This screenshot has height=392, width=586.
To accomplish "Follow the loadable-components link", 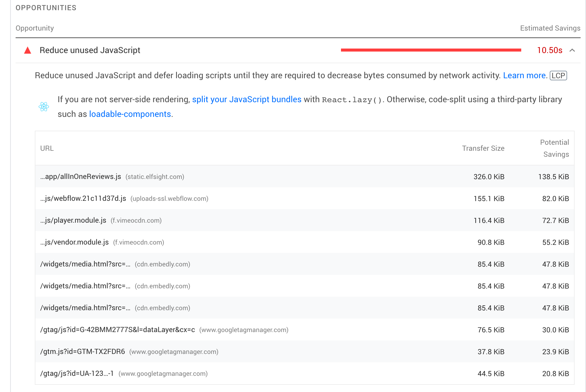I will [x=130, y=114].
